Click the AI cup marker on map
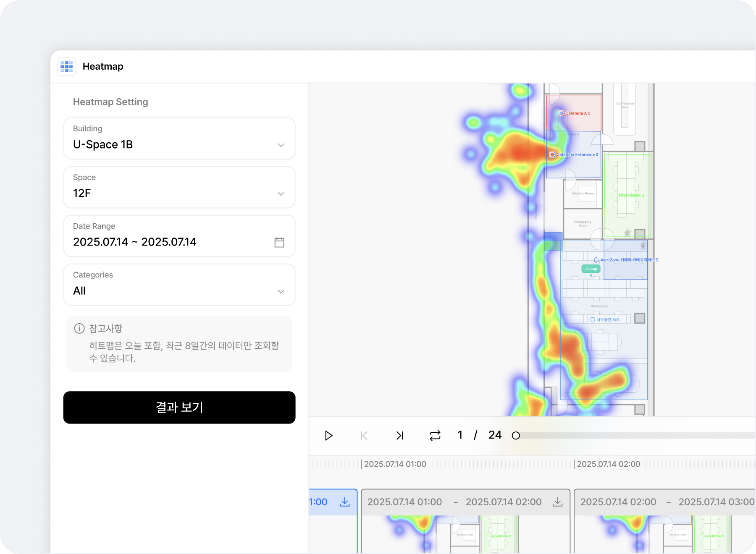The height and width of the screenshot is (554, 756). (x=591, y=269)
